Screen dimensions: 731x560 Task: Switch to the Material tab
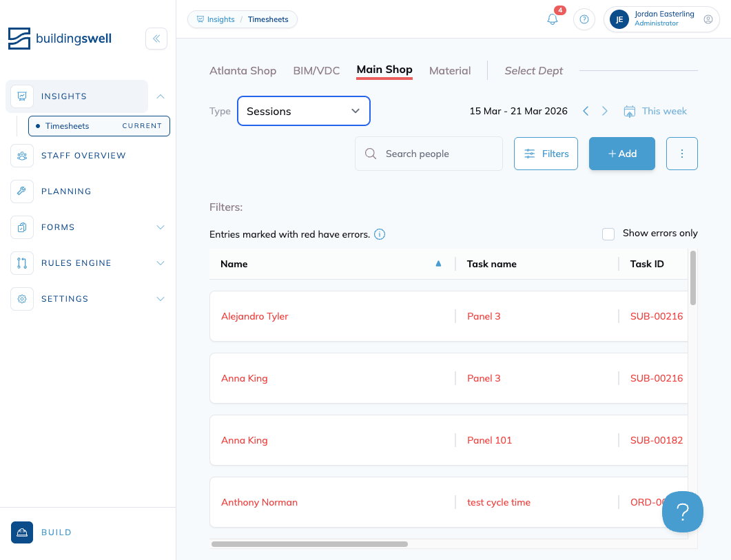(x=450, y=71)
